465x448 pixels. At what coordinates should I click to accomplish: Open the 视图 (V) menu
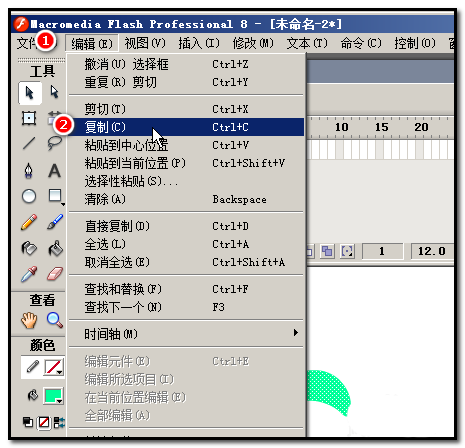[x=145, y=43]
